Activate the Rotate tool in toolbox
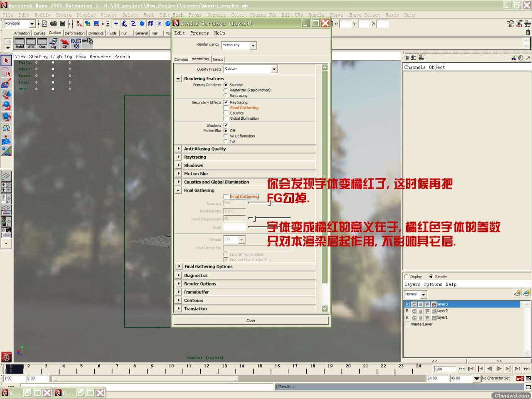 point(6,106)
